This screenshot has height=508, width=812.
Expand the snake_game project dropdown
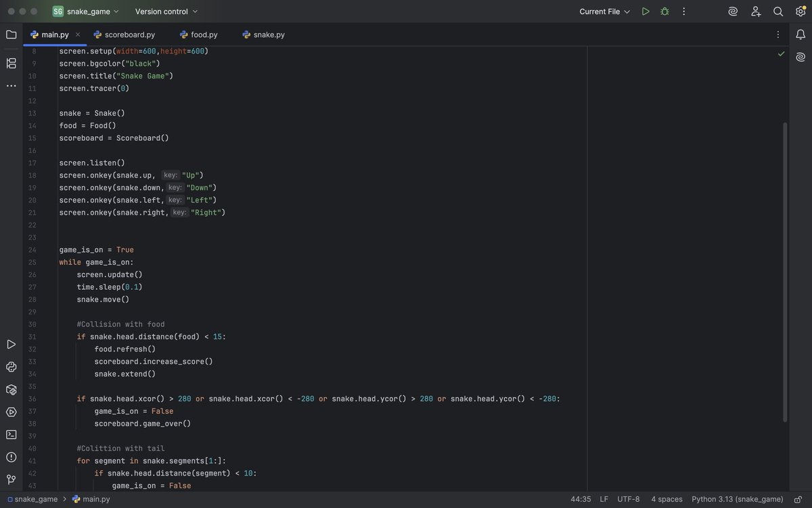[93, 12]
